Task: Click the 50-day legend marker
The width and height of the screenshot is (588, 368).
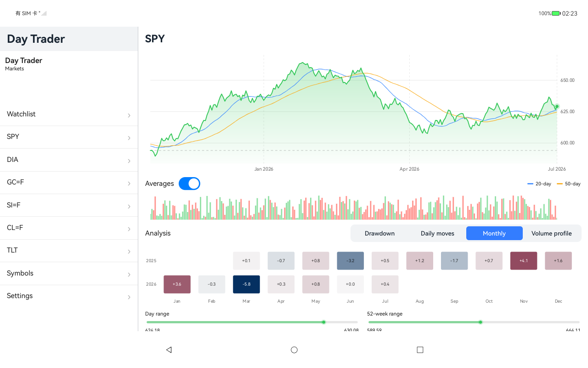Action: click(x=560, y=184)
